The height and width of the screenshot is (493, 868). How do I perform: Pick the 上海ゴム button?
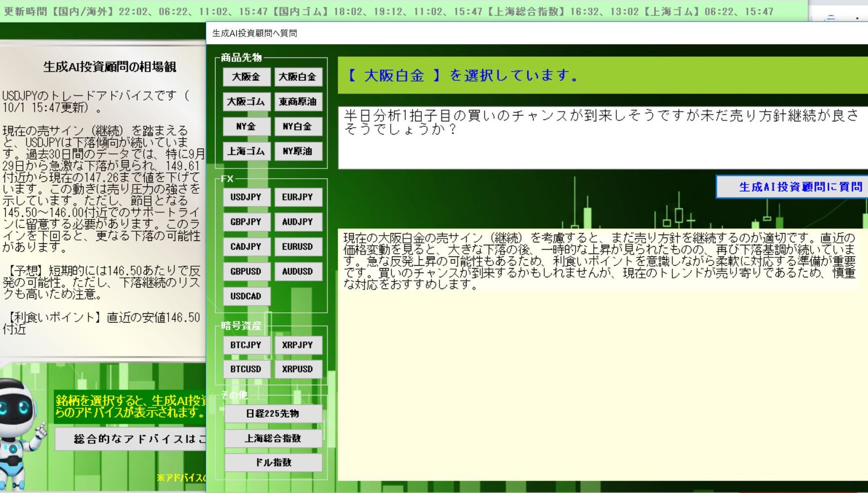pyautogui.click(x=246, y=151)
